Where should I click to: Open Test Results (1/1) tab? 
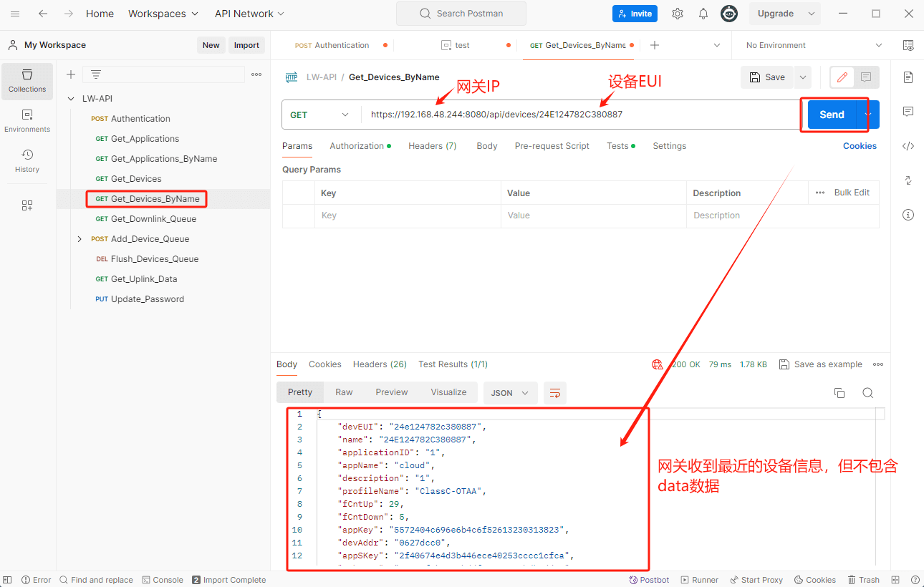click(453, 364)
